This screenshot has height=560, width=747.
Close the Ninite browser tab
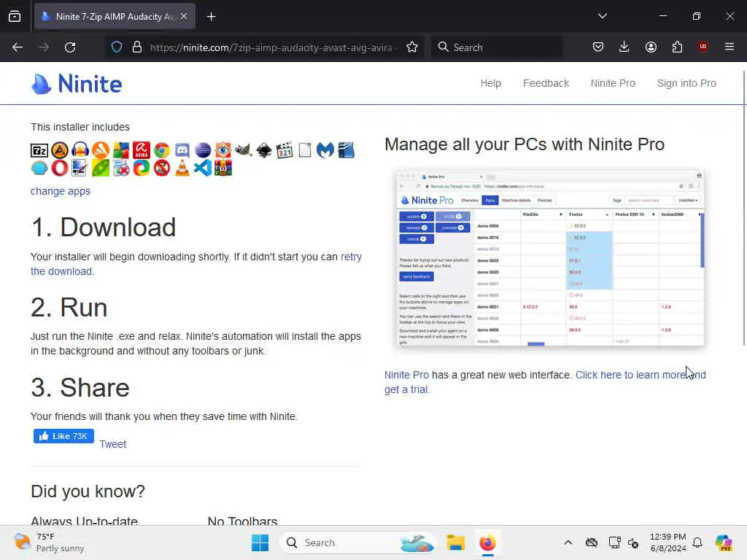(184, 17)
